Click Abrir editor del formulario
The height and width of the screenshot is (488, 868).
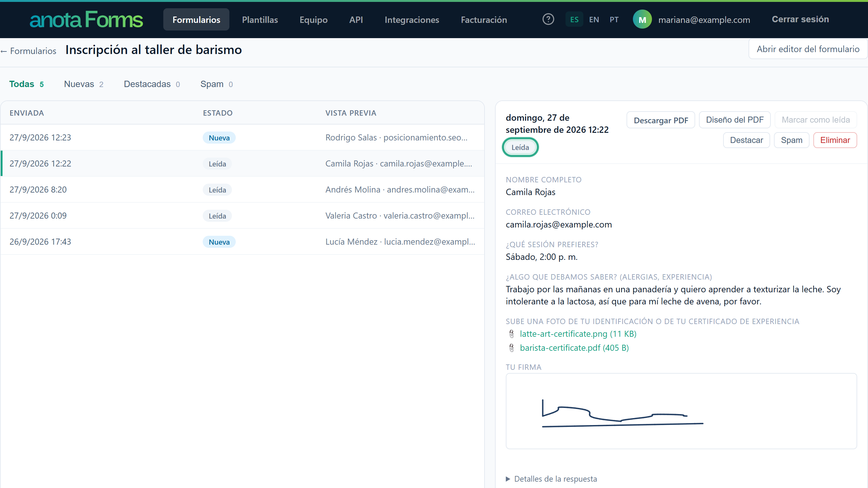pos(808,49)
